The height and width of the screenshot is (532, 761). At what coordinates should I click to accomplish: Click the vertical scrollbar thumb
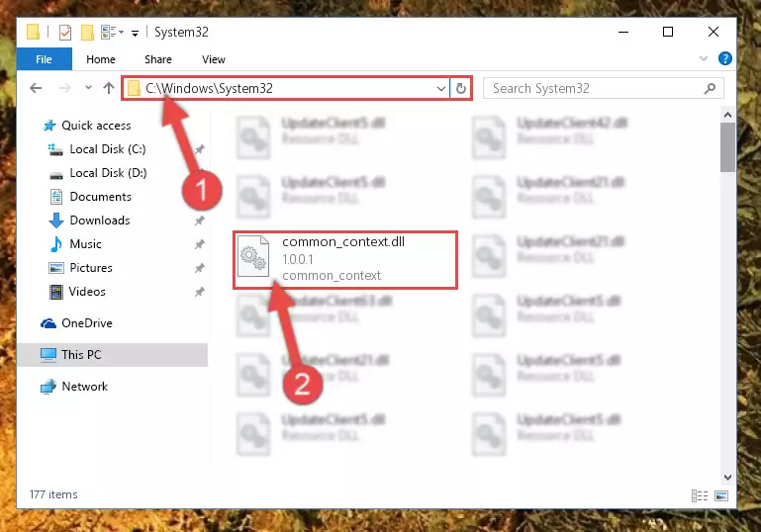pyautogui.click(x=727, y=147)
